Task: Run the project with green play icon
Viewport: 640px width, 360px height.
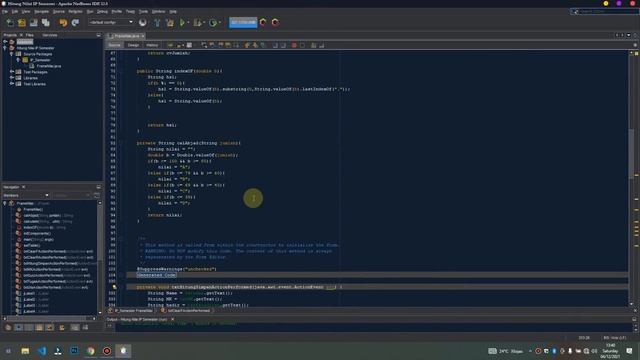Action: [182, 22]
